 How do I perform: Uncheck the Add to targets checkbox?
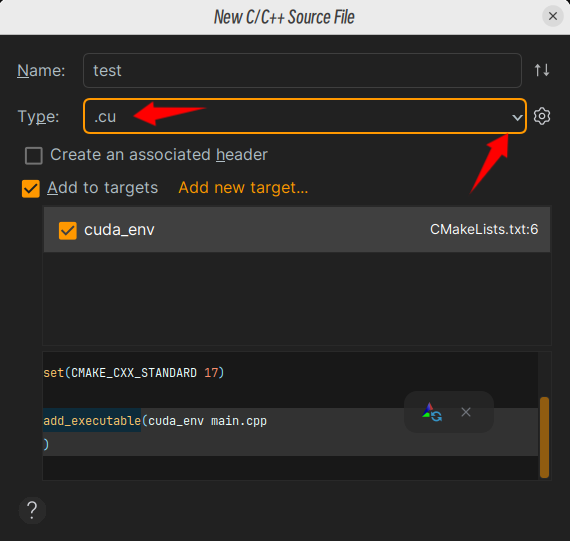coord(31,189)
